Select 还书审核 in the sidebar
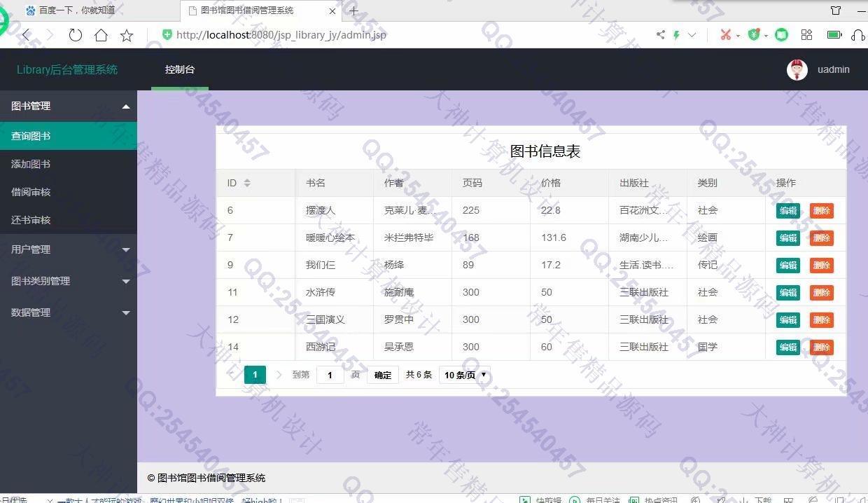The width and height of the screenshot is (868, 503). (69, 220)
